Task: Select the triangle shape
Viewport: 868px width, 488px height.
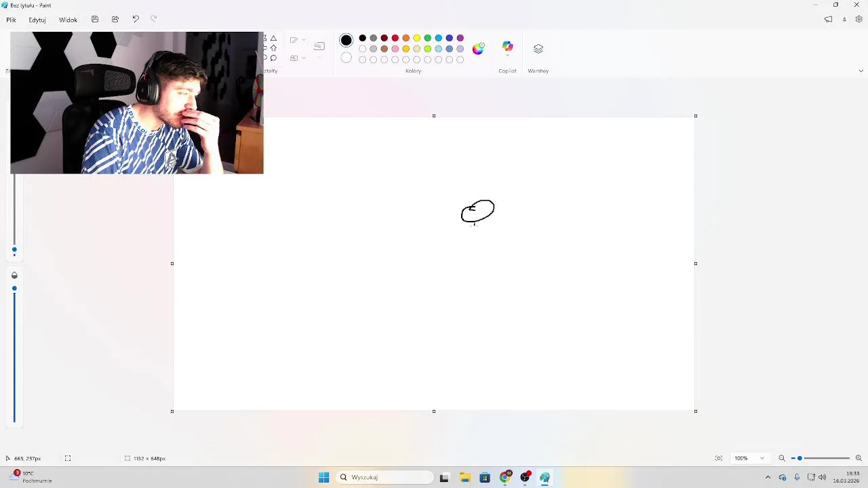Action: click(273, 39)
